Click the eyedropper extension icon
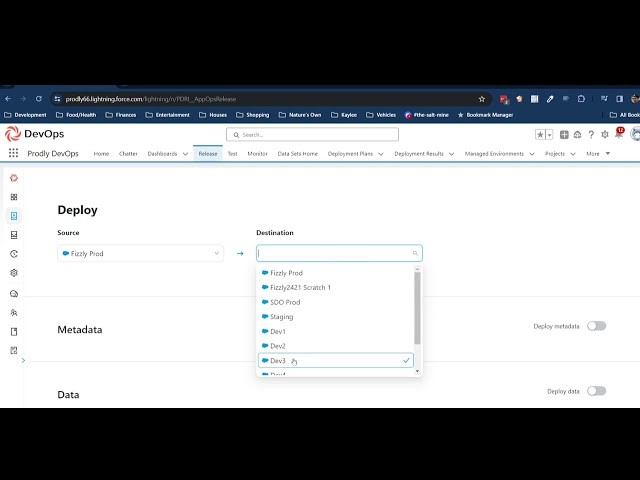Image resolution: width=640 pixels, height=480 pixels. (550, 99)
